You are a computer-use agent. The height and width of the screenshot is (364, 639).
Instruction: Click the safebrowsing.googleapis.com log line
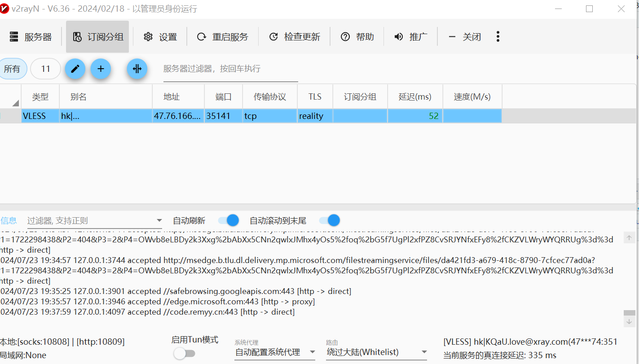point(176,291)
